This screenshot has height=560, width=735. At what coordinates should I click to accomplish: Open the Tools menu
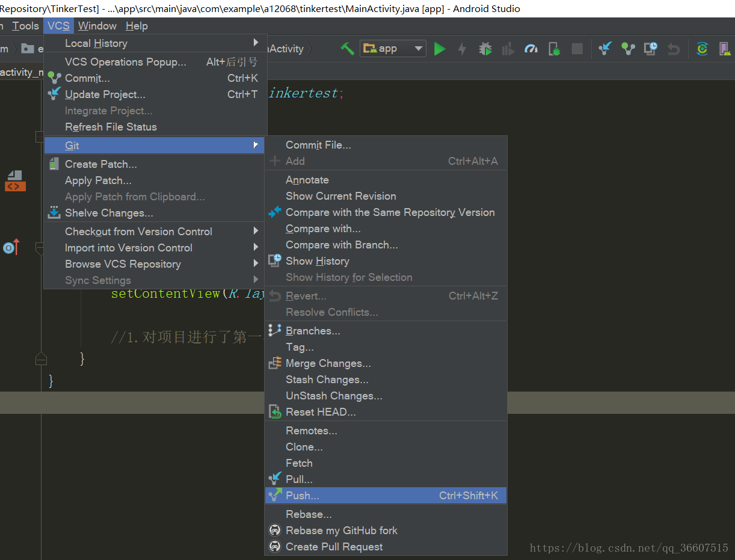coord(25,26)
